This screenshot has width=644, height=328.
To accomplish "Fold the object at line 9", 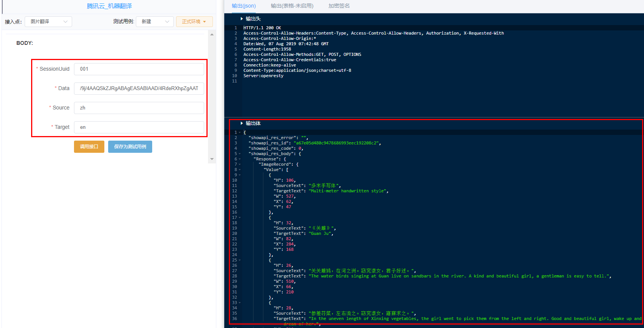I will coord(240,175).
